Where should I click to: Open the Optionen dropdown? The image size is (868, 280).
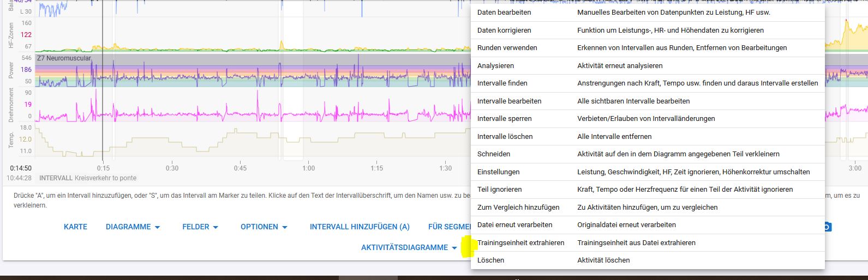[x=264, y=227]
